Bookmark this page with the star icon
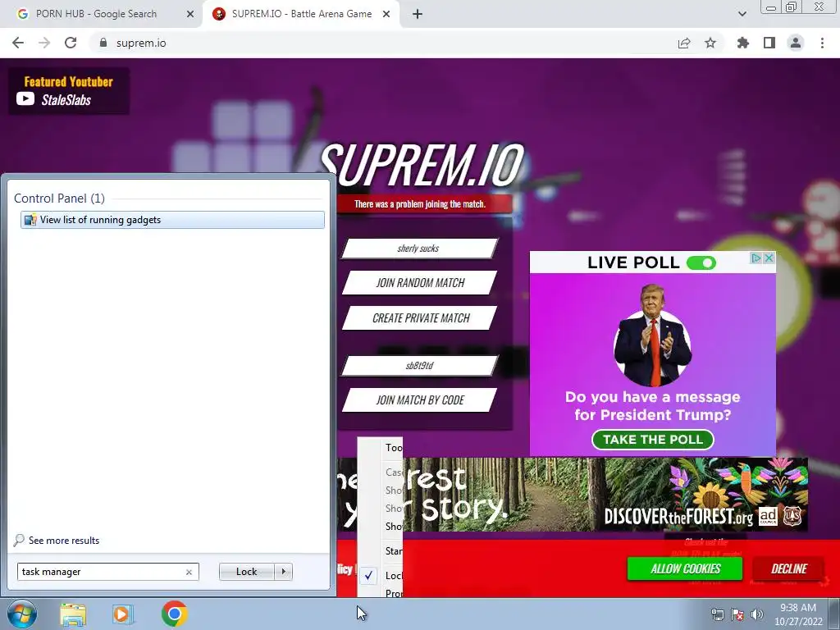Screen dimensions: 840x630 710,43
